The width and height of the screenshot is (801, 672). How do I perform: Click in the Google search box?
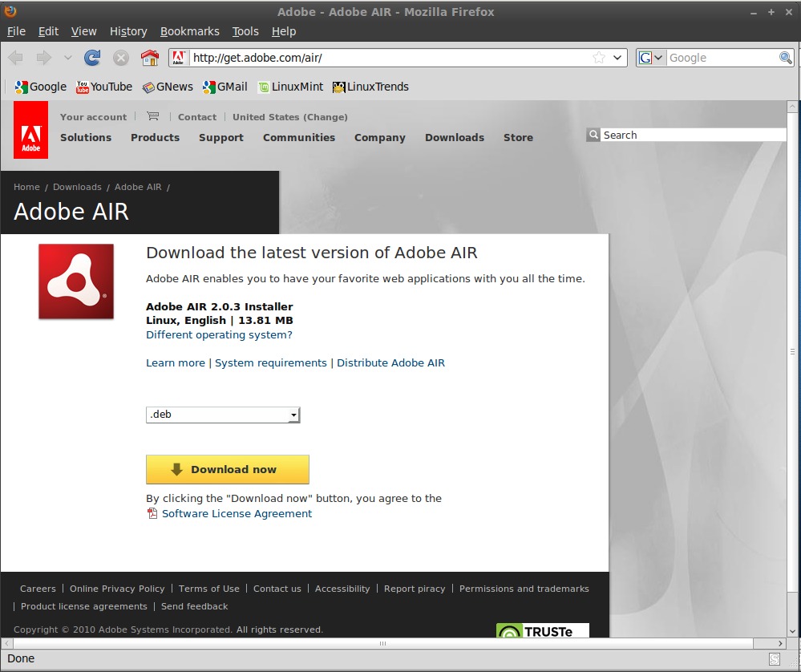[x=723, y=58]
